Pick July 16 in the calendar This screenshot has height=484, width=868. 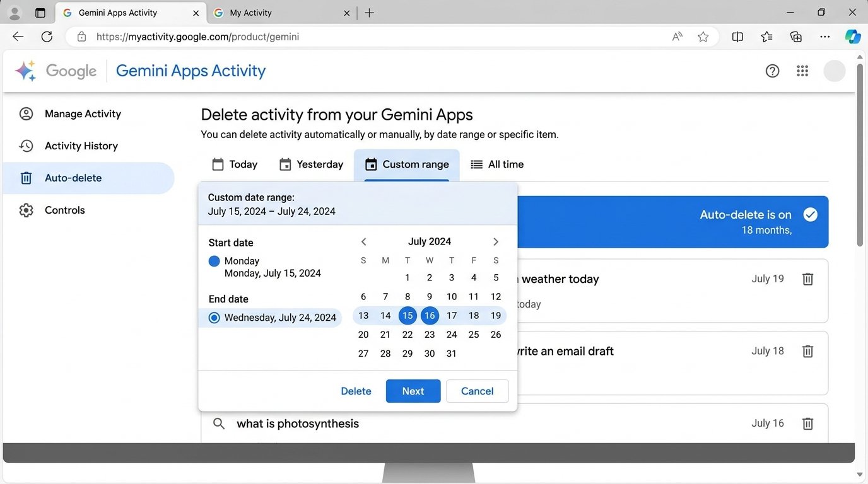coord(430,316)
